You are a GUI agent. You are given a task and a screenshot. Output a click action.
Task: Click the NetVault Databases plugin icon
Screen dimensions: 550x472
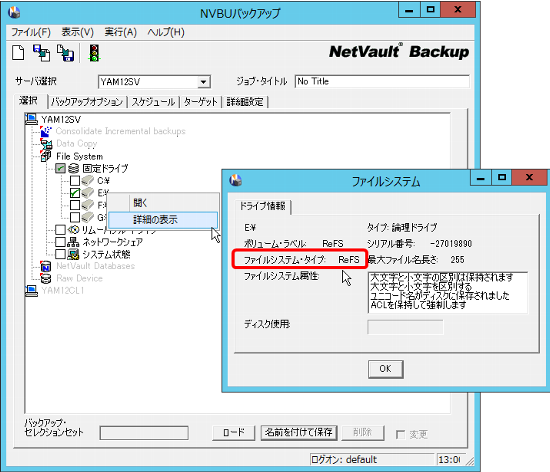tap(46, 266)
